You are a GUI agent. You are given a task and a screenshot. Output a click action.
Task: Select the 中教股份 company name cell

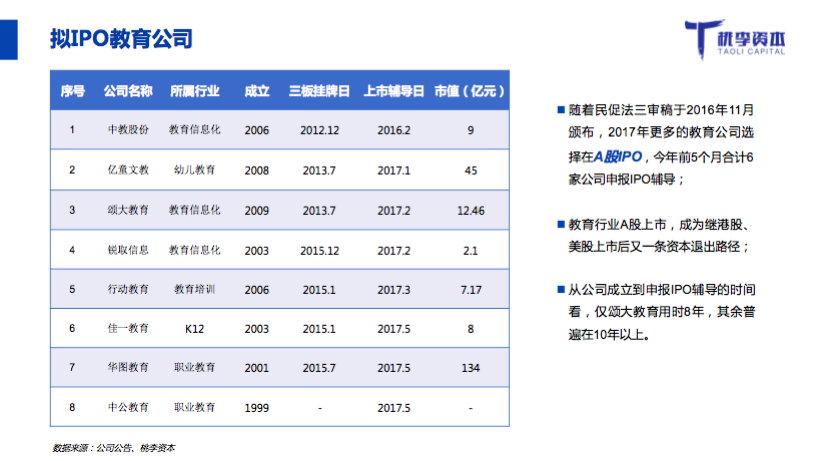[x=128, y=130]
